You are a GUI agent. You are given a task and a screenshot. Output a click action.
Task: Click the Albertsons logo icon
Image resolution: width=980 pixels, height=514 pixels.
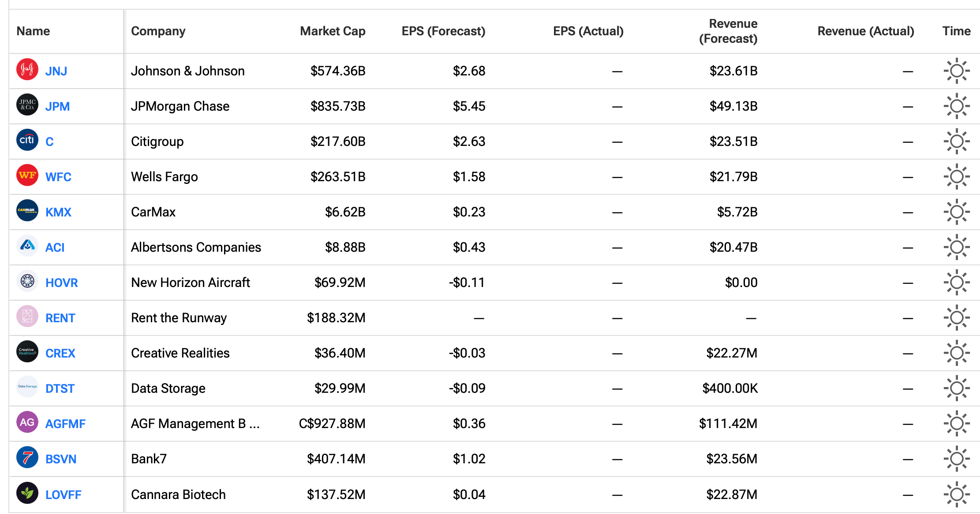27,246
